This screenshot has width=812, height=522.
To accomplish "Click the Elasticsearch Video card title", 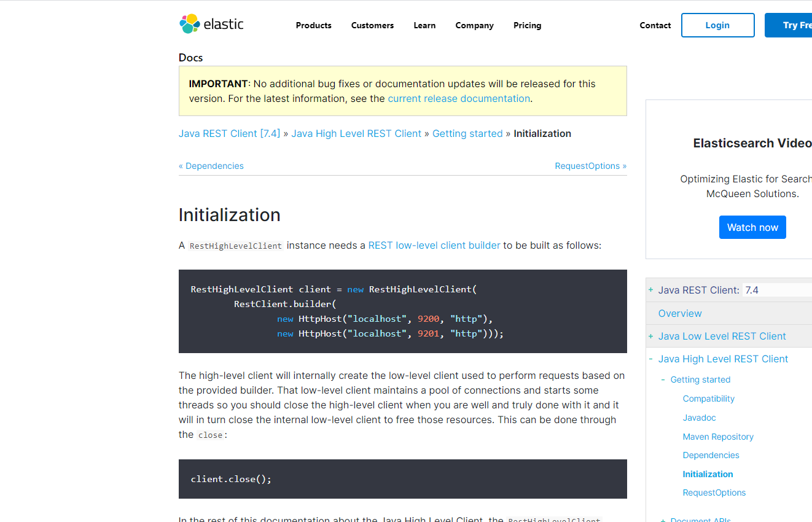I will coord(752,143).
